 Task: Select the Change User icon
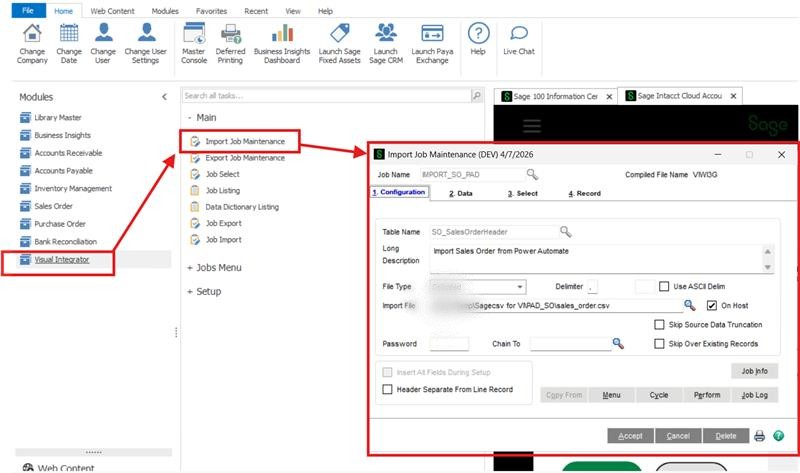(x=104, y=33)
